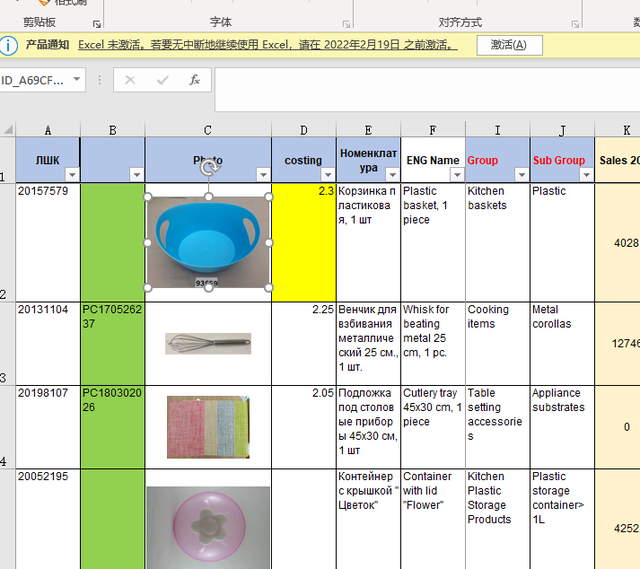Select the blue plastic basket picture
Screen dimensions: 640x569
click(208, 242)
